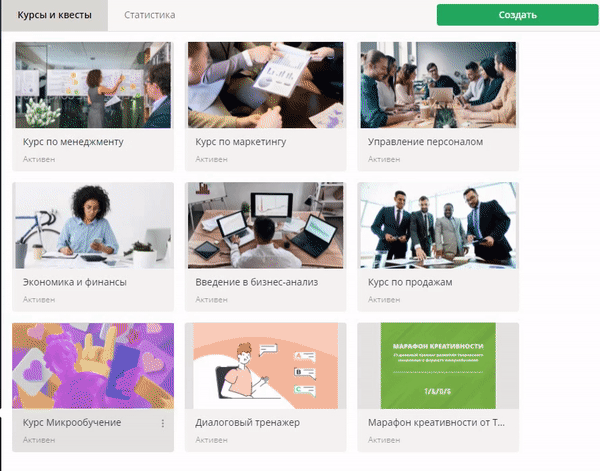Viewport: 600px width, 471px height.
Task: Open the Введение в бизнес-анализ thumbnail
Action: pyautogui.click(x=266, y=225)
